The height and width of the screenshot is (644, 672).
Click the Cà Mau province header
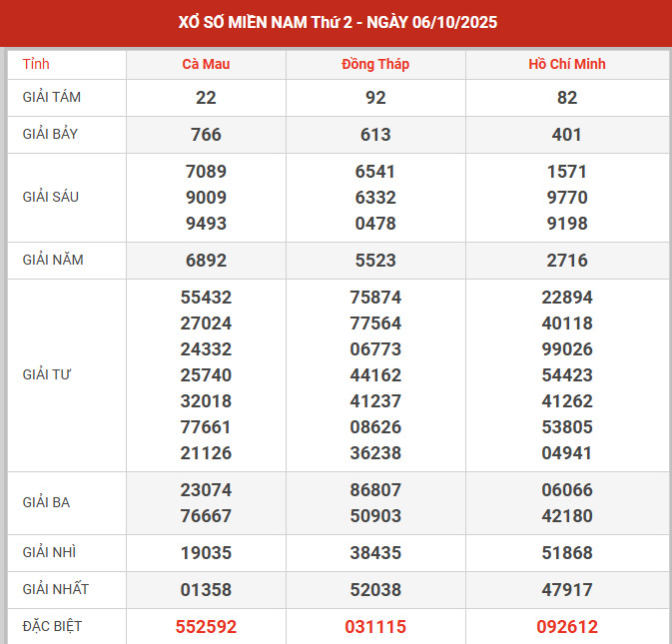point(206,64)
